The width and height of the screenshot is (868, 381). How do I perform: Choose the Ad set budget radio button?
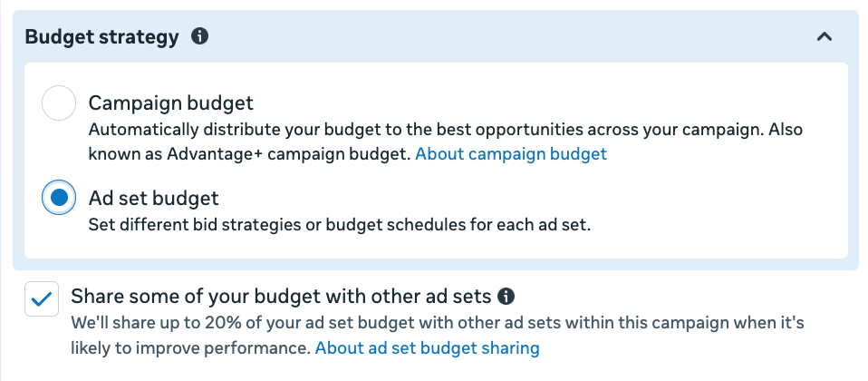click(59, 199)
